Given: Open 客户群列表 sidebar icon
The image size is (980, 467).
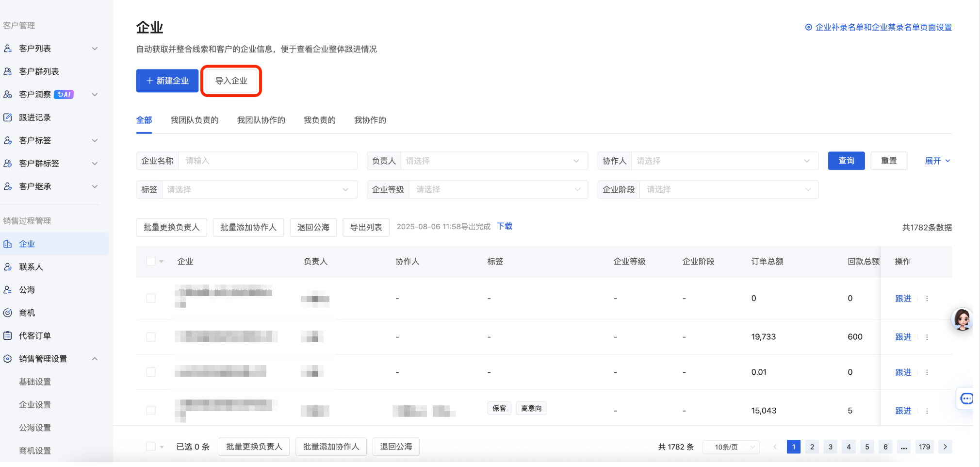Looking at the screenshot, I should (x=8, y=71).
